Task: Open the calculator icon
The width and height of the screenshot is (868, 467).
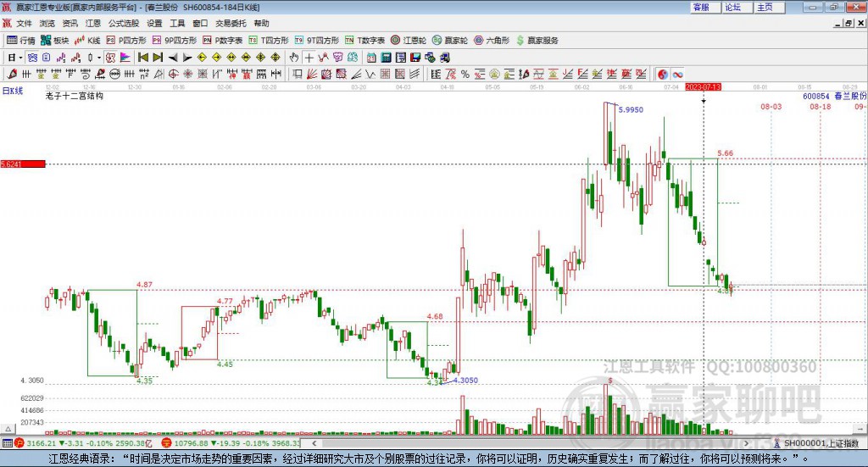Action: coord(386,58)
